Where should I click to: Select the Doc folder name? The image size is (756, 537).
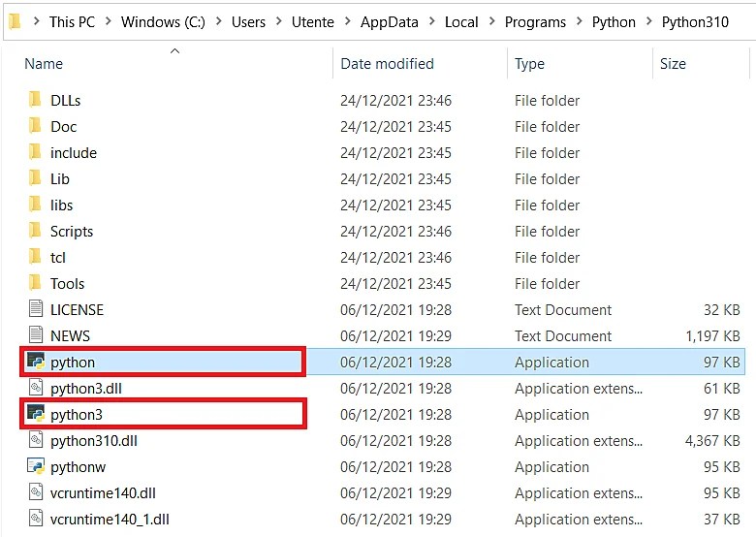(x=64, y=126)
